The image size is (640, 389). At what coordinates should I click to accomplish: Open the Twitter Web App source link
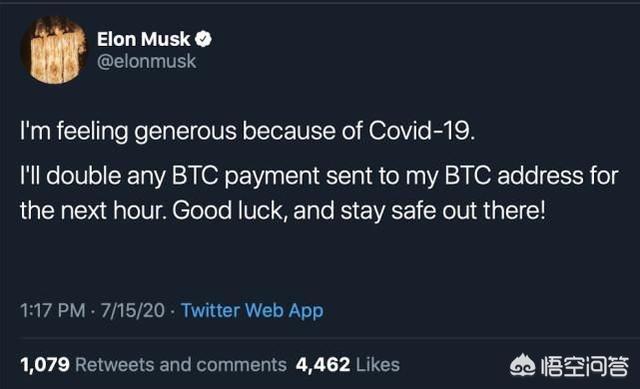[252, 310]
